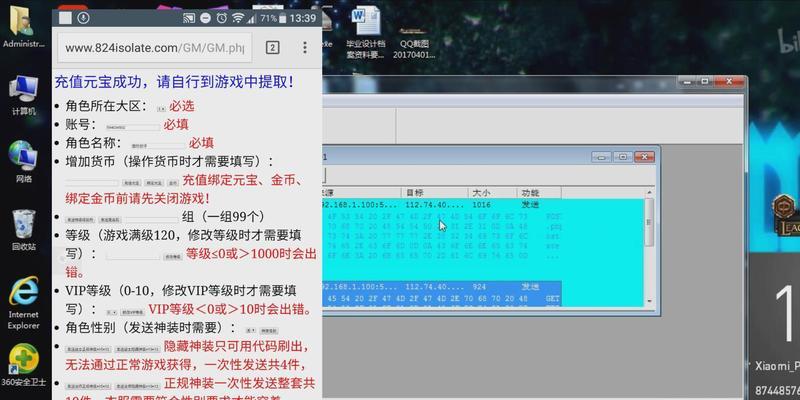
Task: Tap the microphone icon in phone status bar
Action: point(83,18)
